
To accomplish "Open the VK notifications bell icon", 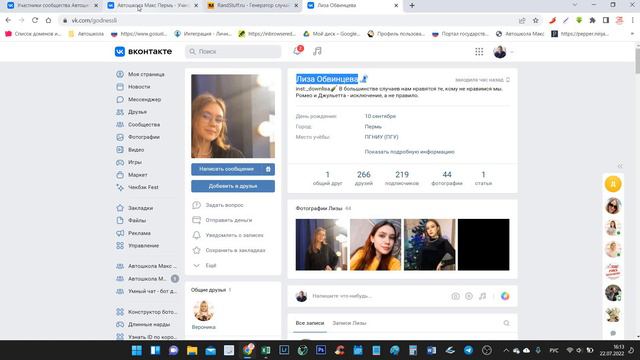I will [x=298, y=51].
